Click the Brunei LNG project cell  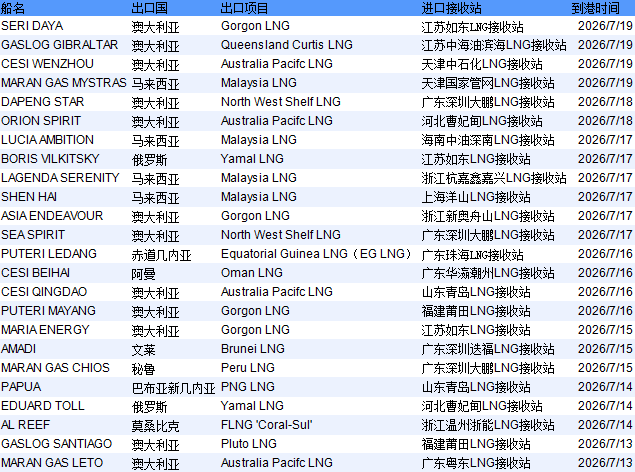(253, 349)
